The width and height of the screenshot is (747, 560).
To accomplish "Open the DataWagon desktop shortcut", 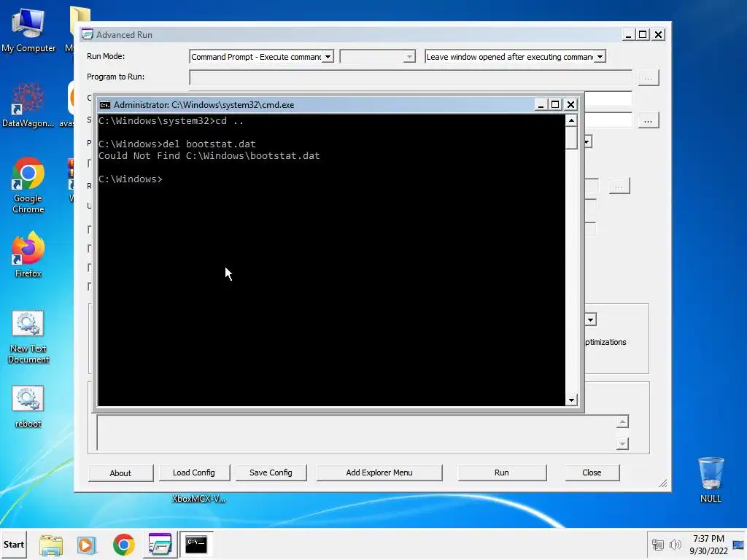I will (x=28, y=106).
